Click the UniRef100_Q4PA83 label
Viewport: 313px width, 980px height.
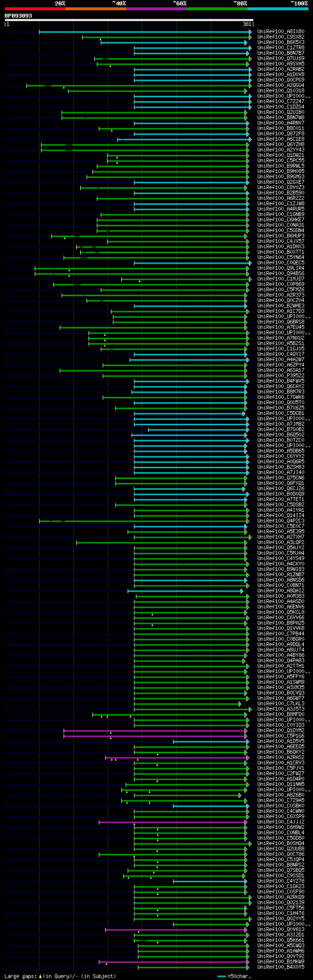point(281,661)
